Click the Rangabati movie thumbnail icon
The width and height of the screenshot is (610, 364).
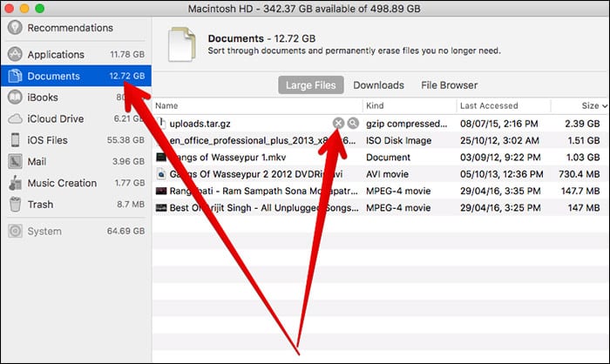pos(161,191)
